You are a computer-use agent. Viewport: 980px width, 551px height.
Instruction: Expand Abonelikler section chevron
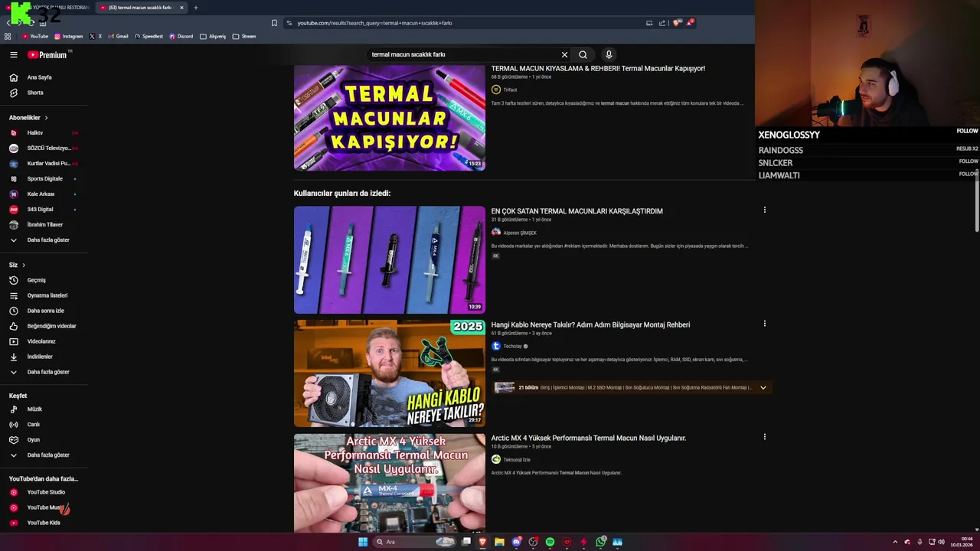click(x=46, y=118)
